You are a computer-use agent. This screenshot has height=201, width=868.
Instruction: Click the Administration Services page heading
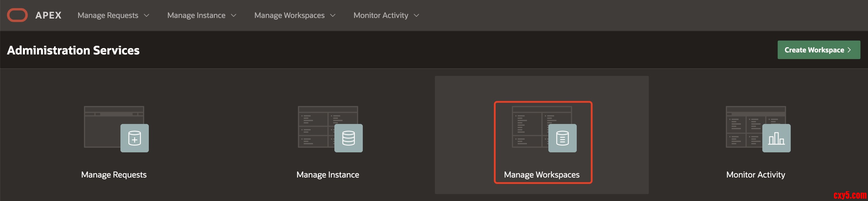(73, 50)
